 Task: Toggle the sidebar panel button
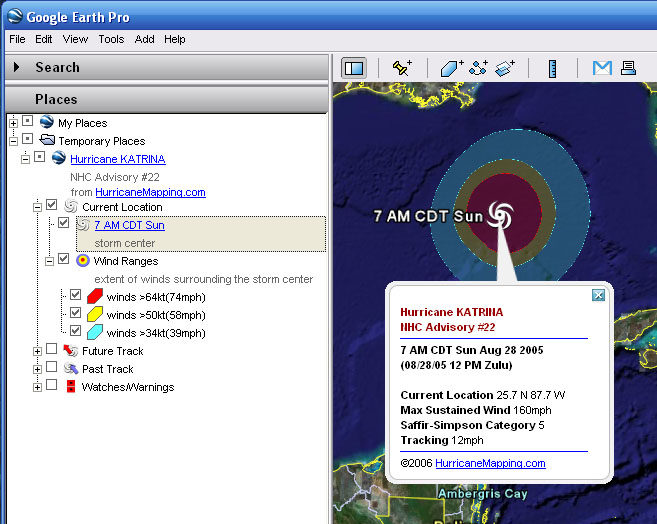pos(354,68)
